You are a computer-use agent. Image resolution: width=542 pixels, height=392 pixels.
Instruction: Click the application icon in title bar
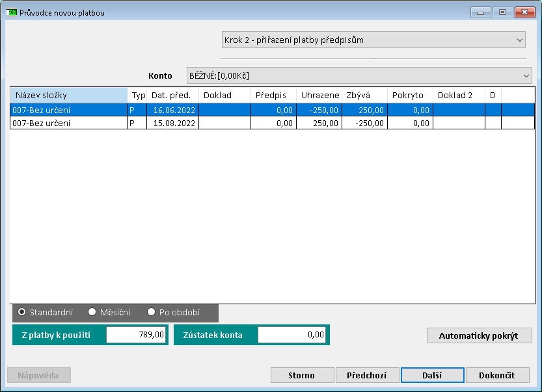(x=12, y=12)
